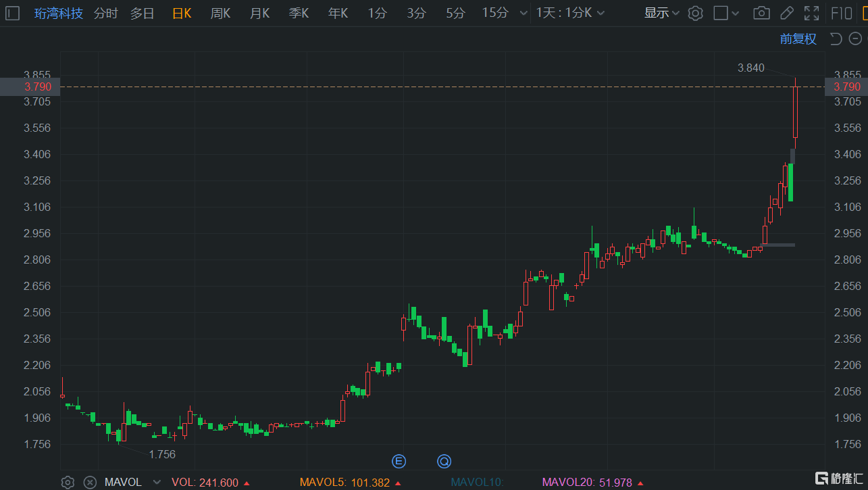Switch to 1分 one-minute chart

pos(378,13)
